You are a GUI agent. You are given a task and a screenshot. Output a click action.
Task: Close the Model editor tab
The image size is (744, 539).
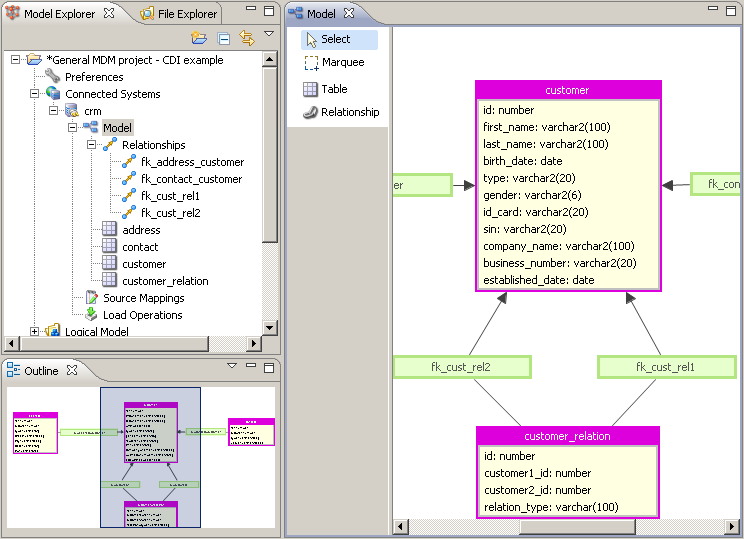coord(349,13)
